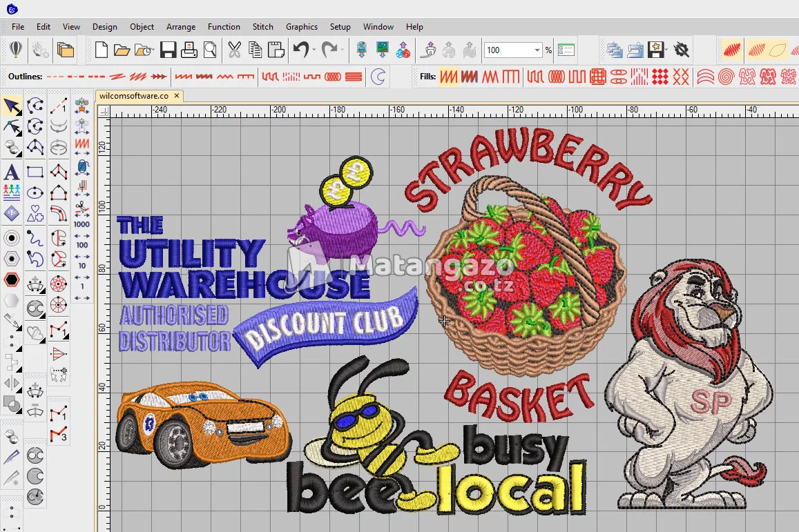Open the zoom percentage dropdown

(537, 50)
